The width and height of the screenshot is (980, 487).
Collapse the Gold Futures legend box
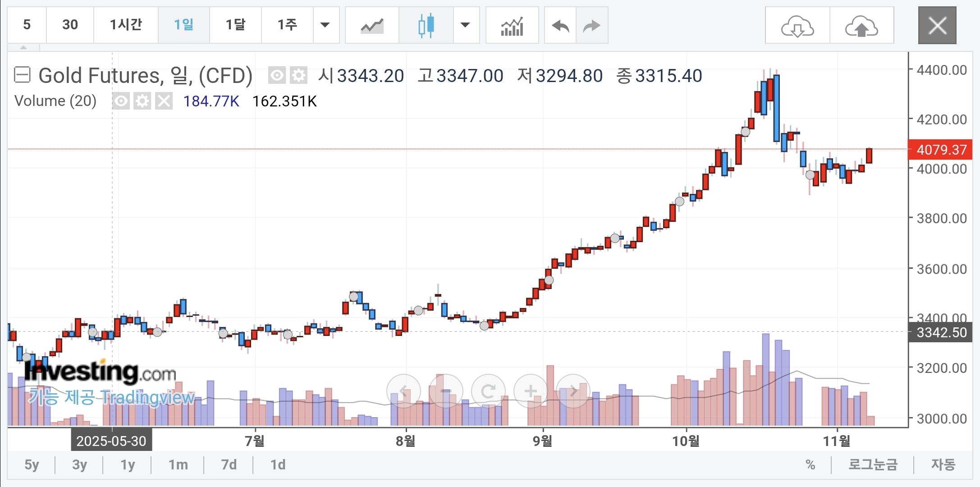[x=22, y=75]
